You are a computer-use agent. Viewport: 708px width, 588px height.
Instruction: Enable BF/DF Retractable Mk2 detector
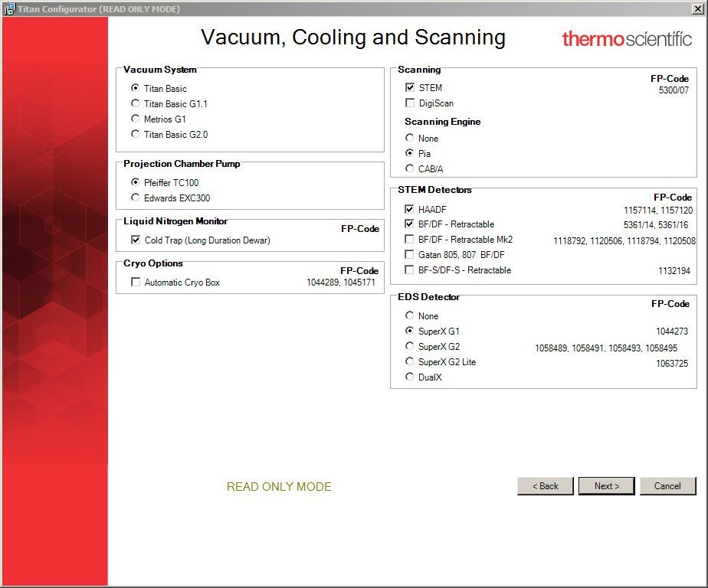click(410, 240)
